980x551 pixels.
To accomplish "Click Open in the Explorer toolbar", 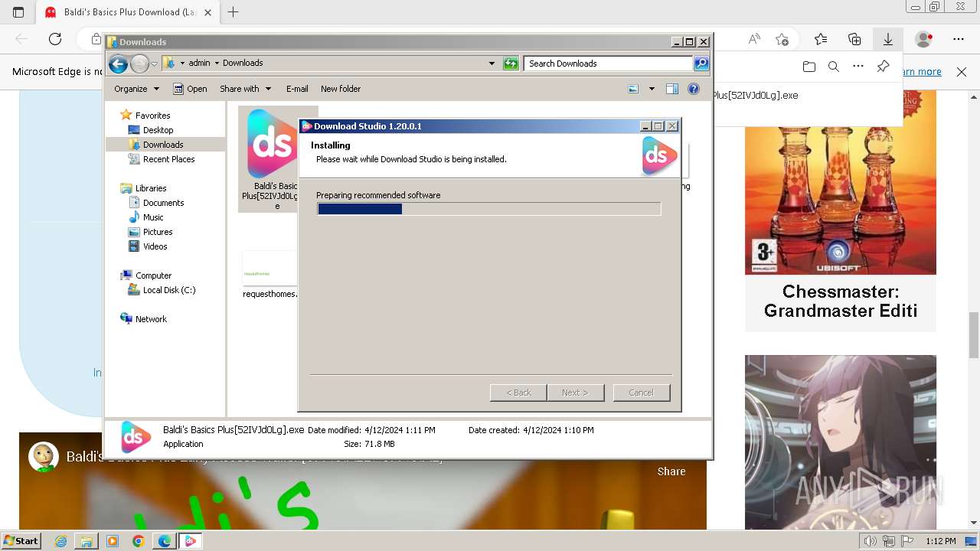I will (190, 89).
